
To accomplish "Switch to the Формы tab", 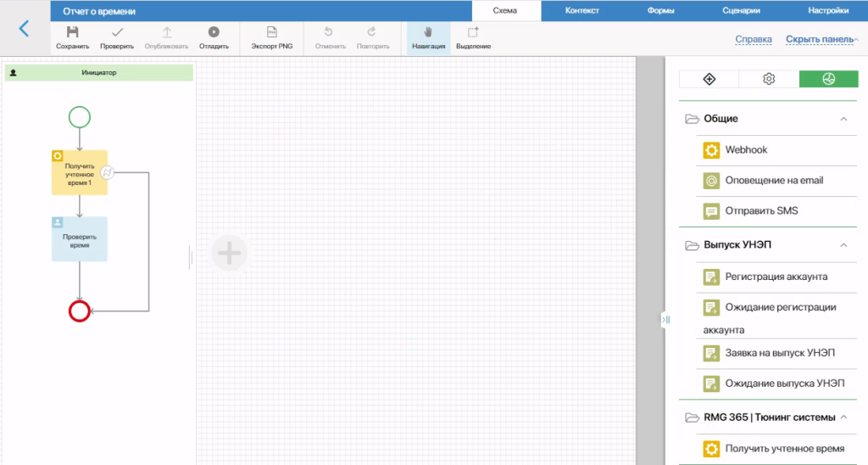I will tap(661, 10).
